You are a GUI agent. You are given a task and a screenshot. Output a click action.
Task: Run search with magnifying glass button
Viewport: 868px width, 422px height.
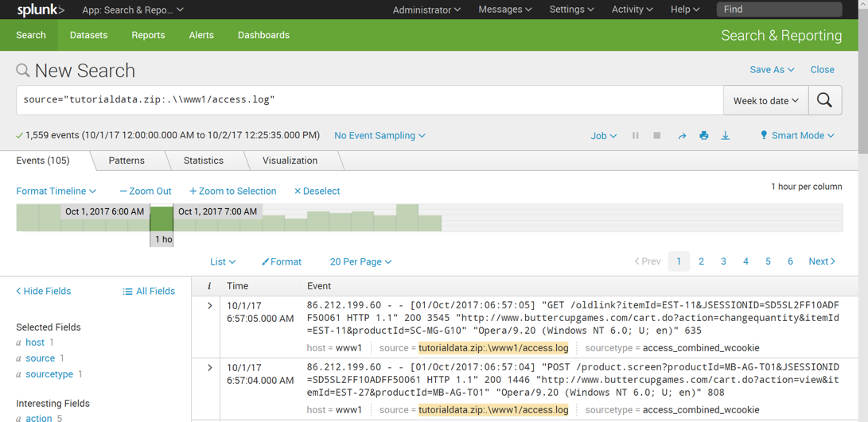pyautogui.click(x=825, y=100)
